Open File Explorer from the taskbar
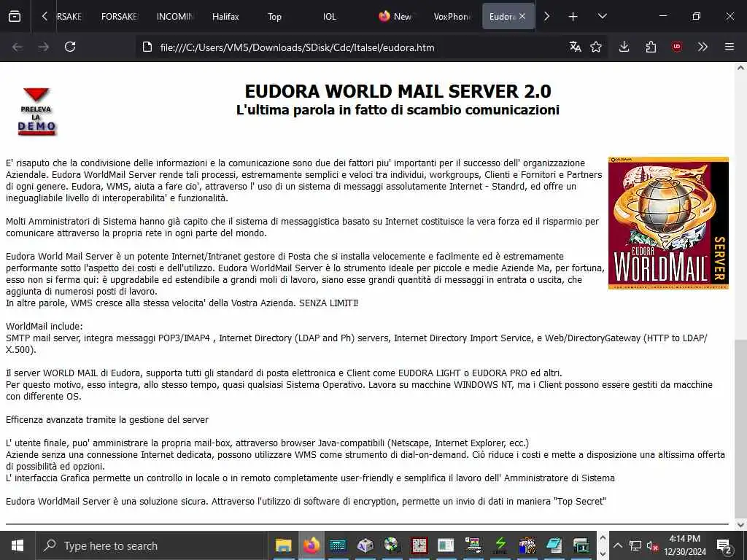747x560 pixels. 284,545
